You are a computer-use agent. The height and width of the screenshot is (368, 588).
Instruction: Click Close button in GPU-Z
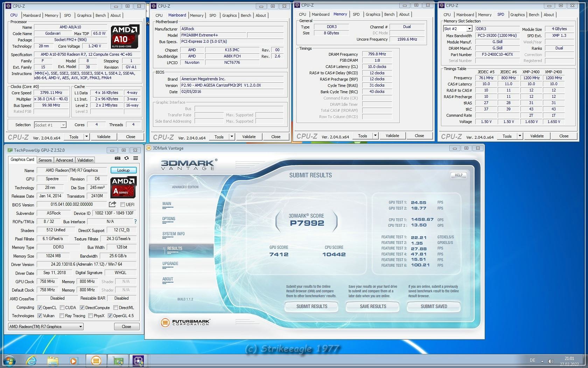126,326
